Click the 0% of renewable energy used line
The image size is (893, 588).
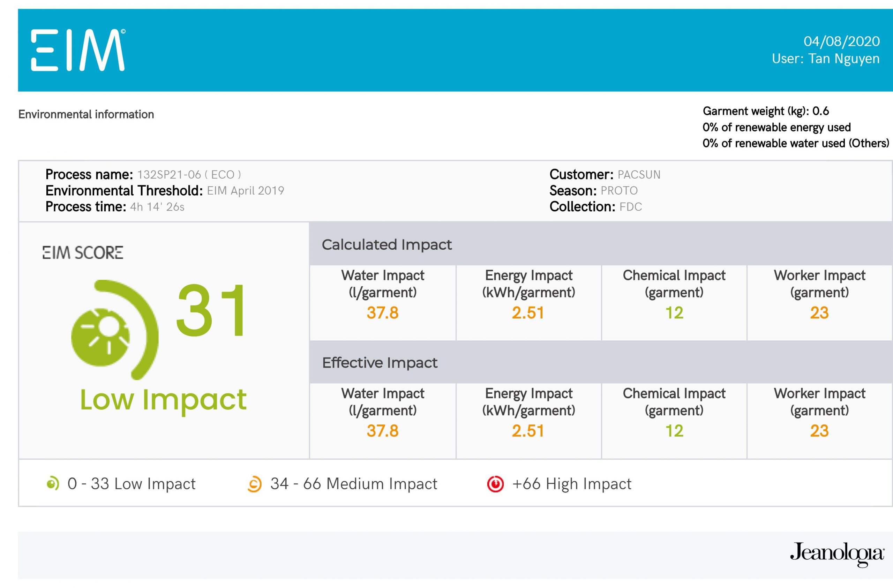pyautogui.click(x=777, y=127)
